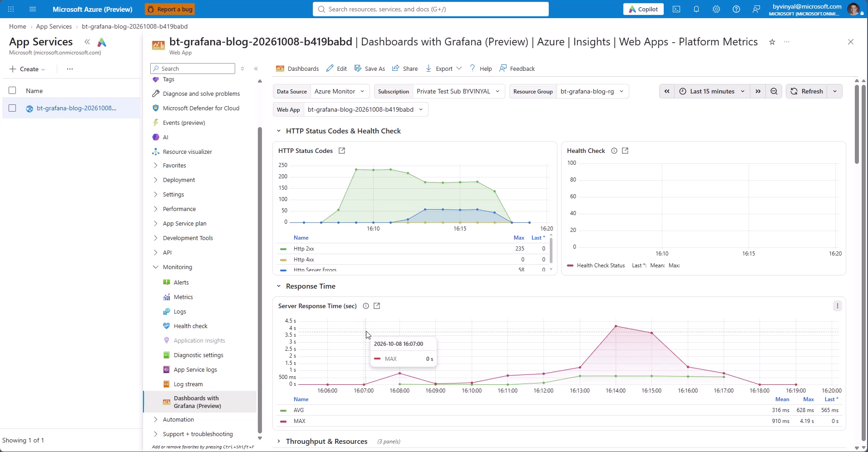Zoom out the time range

point(774,91)
